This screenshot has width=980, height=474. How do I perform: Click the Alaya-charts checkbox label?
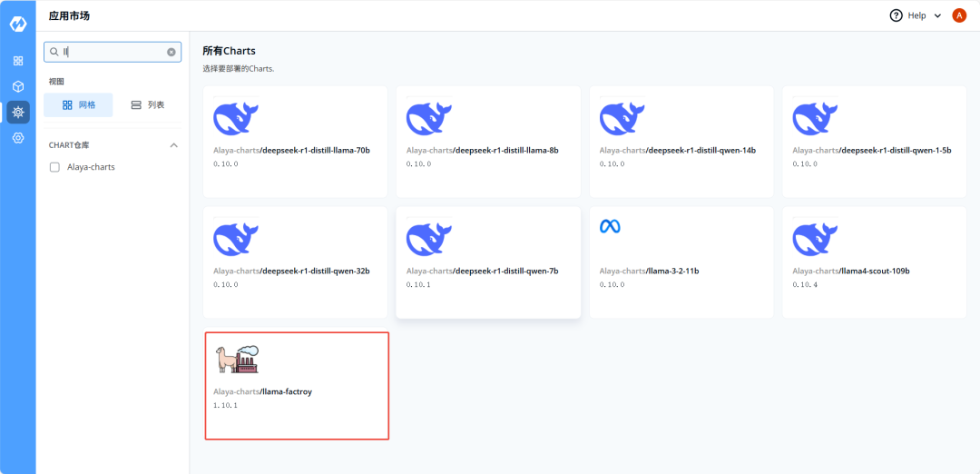(92, 167)
